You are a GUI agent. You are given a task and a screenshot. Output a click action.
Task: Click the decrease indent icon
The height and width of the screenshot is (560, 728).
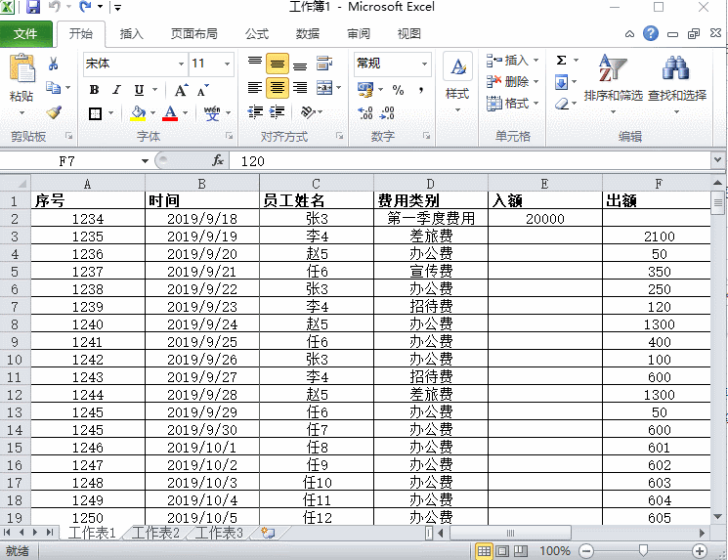(x=255, y=112)
